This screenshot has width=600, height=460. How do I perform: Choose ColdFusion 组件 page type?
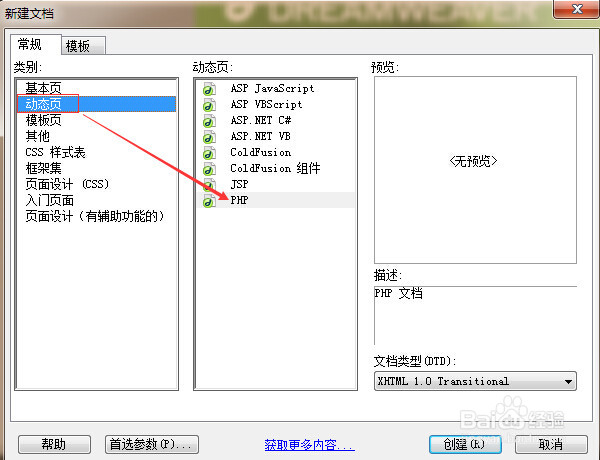[275, 169]
